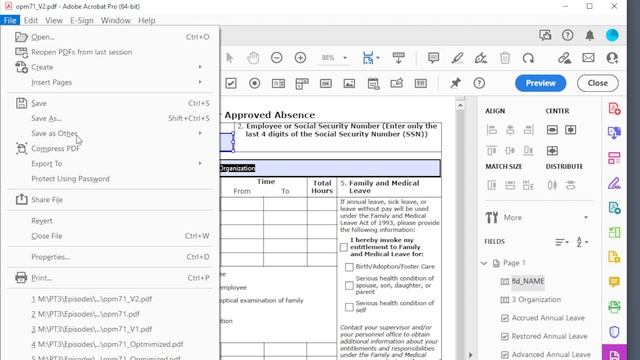Open the user account avatar
This screenshot has height=360, width=640.
[x=612, y=36]
